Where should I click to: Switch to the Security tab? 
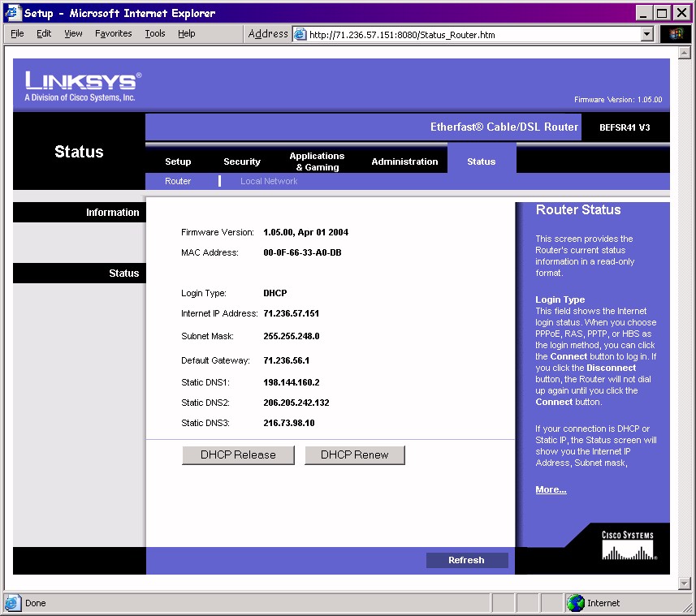242,162
